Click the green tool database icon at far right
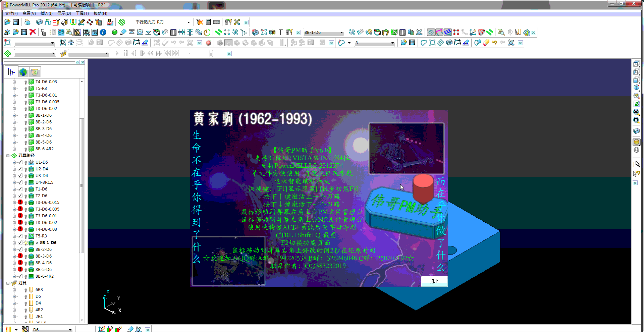The width and height of the screenshot is (644, 332). [527, 32]
